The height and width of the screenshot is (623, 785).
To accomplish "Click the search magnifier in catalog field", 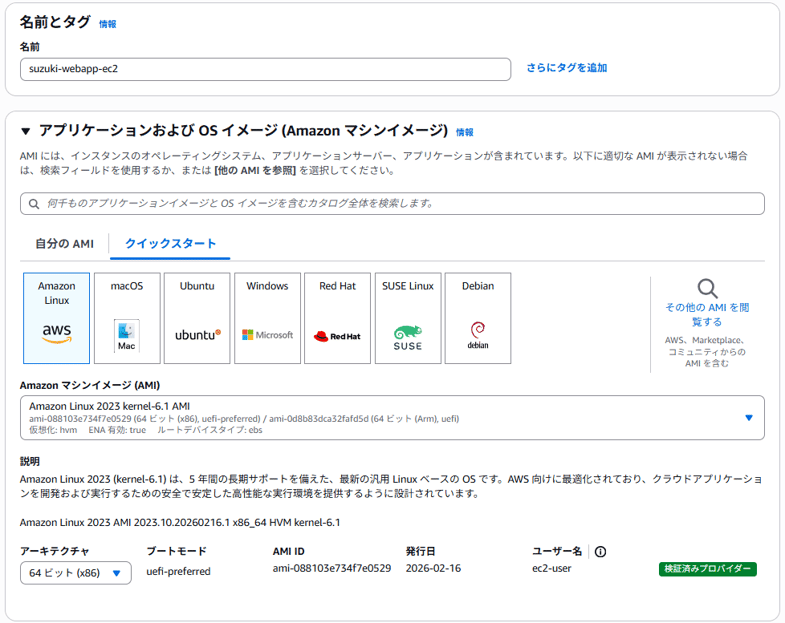I will click(34, 204).
